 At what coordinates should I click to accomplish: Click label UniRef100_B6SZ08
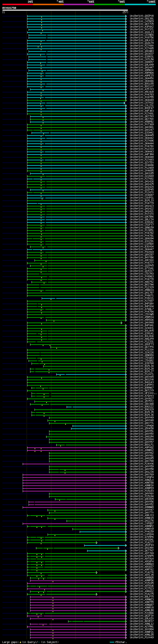(x=142, y=380)
